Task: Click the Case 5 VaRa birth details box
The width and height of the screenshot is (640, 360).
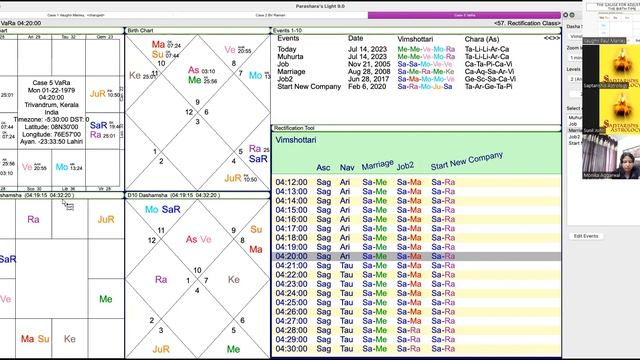Action: (51, 112)
